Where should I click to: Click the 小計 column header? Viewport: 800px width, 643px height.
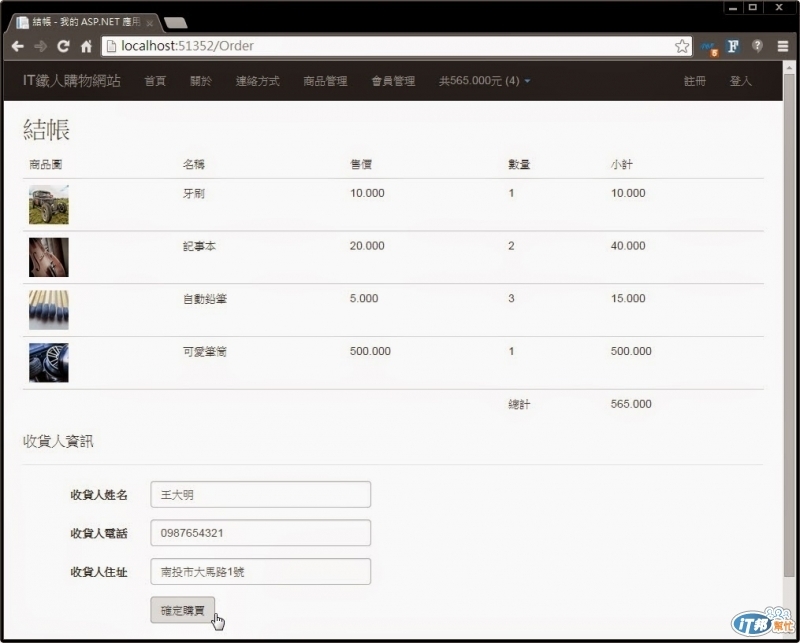click(x=622, y=164)
